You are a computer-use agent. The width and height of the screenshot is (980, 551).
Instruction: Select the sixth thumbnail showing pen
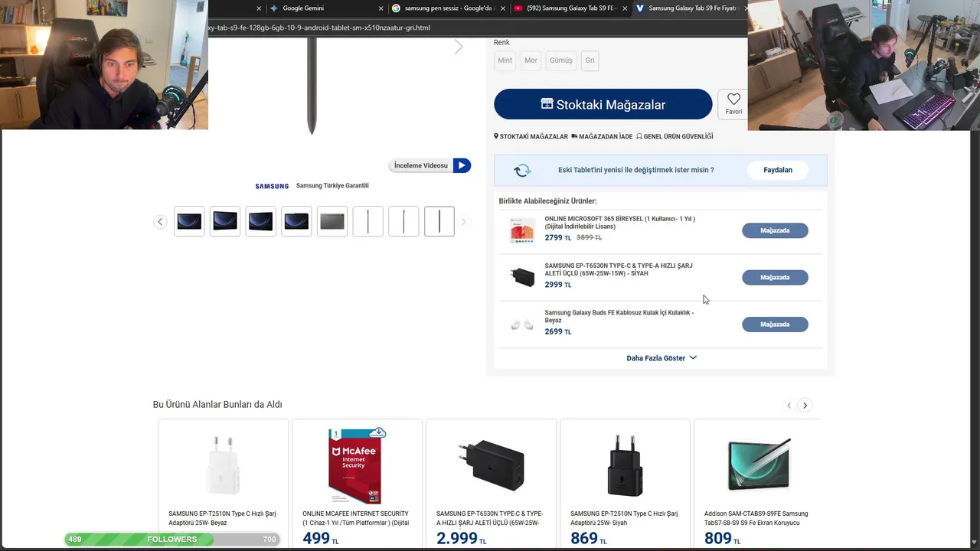(x=367, y=221)
